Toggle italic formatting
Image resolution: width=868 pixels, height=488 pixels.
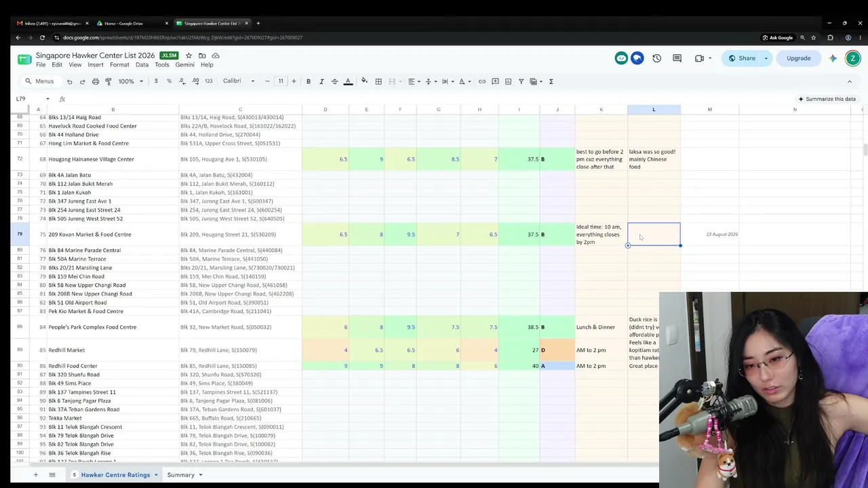(321, 81)
